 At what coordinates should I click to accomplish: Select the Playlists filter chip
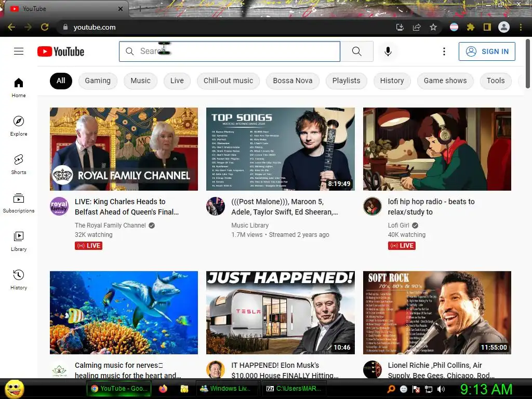(x=346, y=81)
